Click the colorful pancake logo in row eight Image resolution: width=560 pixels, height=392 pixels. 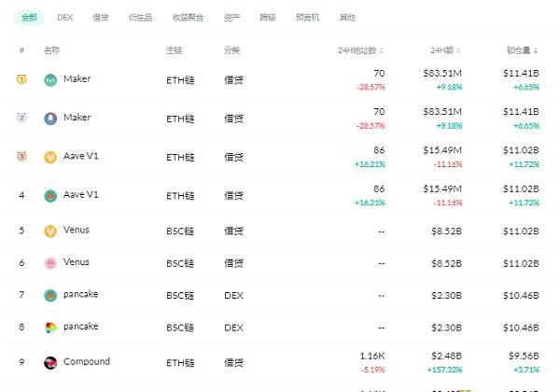pos(50,328)
